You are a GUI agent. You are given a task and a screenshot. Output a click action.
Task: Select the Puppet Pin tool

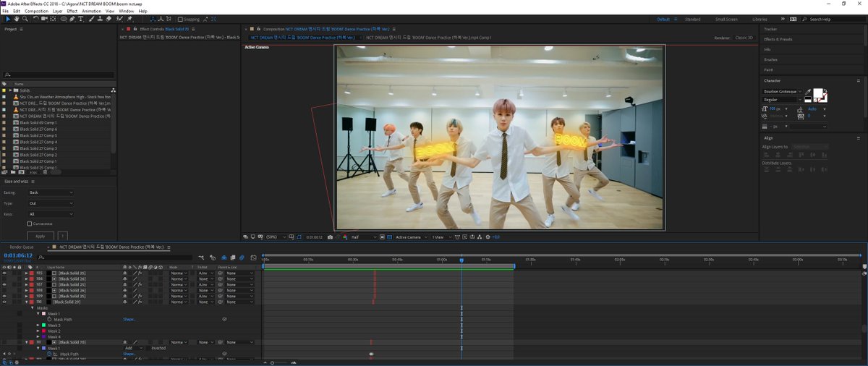point(129,19)
